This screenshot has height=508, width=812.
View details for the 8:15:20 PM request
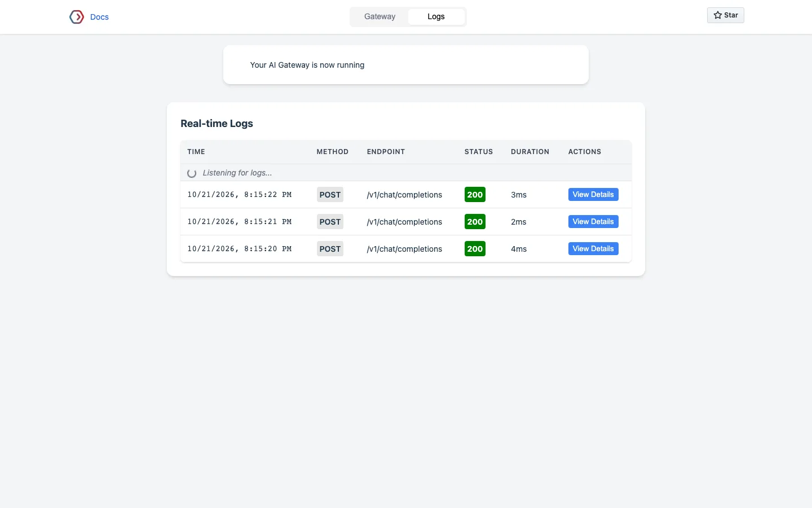coord(593,249)
